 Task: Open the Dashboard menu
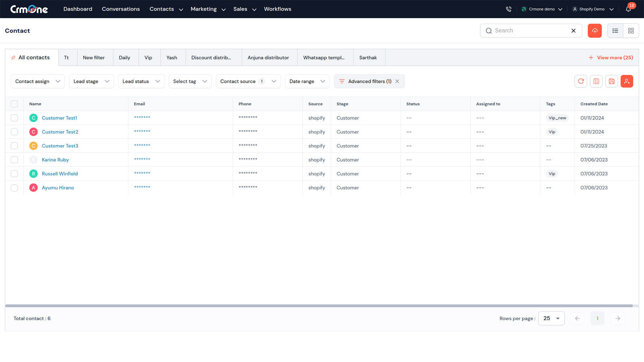78,9
